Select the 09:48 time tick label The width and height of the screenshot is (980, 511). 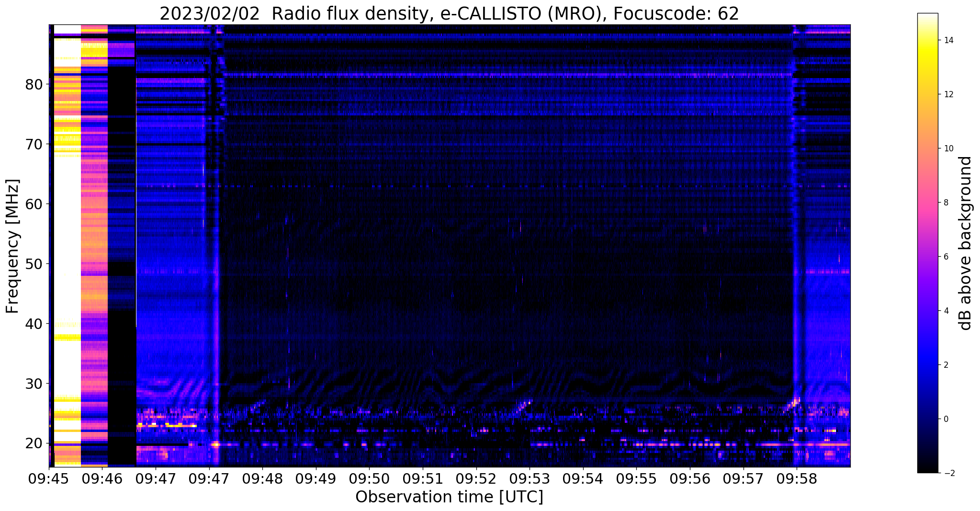[262, 478]
